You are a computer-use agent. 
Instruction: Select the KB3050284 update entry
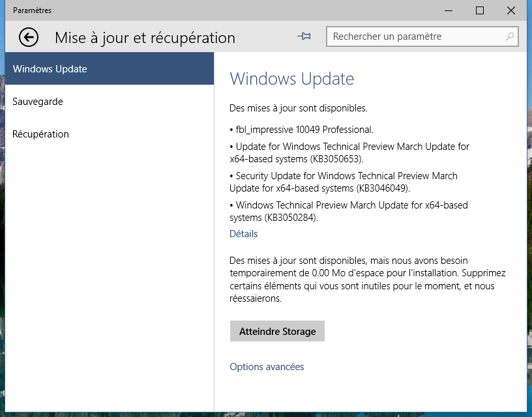(349, 211)
